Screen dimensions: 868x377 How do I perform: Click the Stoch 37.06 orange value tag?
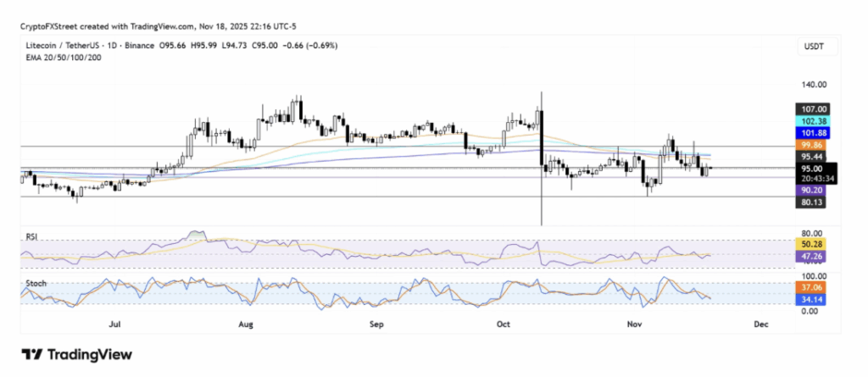(x=811, y=287)
